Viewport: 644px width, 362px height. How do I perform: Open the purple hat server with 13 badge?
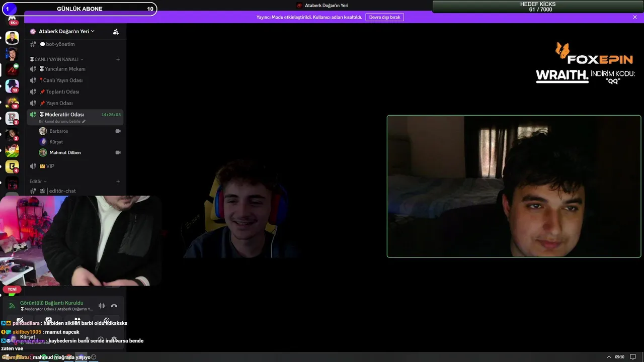point(12,86)
